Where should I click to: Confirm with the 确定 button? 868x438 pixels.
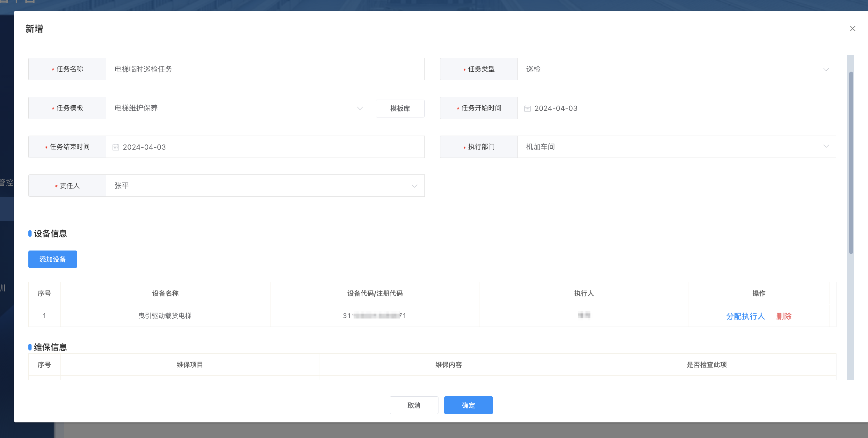point(468,405)
